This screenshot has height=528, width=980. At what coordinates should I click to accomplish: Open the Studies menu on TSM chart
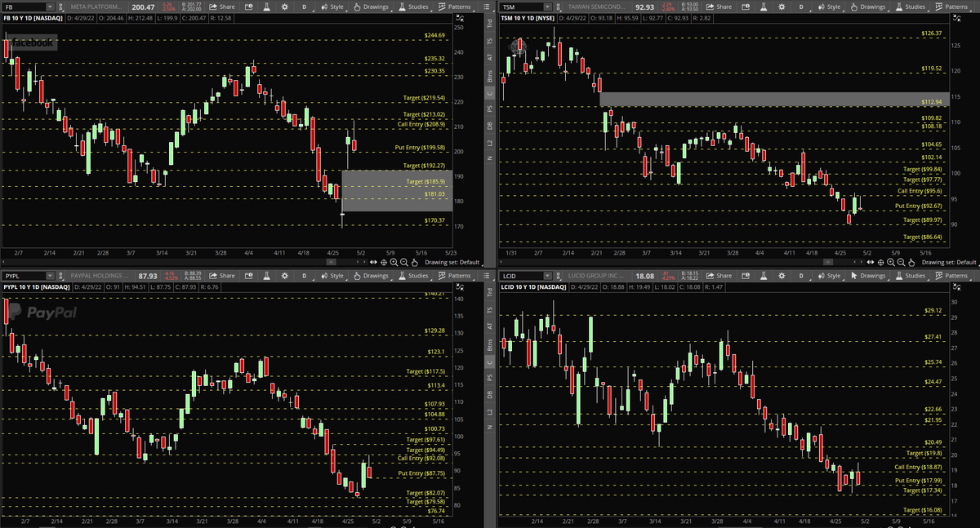click(911, 7)
